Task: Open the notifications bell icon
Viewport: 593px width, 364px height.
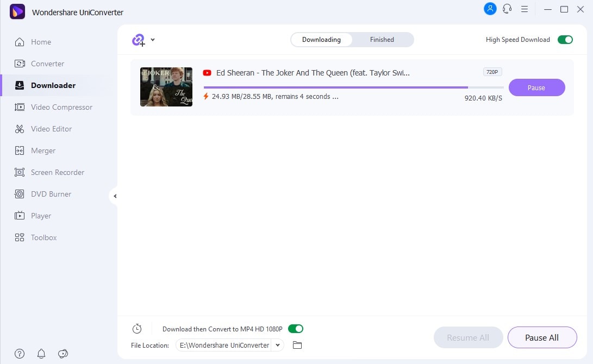Action: (x=41, y=354)
